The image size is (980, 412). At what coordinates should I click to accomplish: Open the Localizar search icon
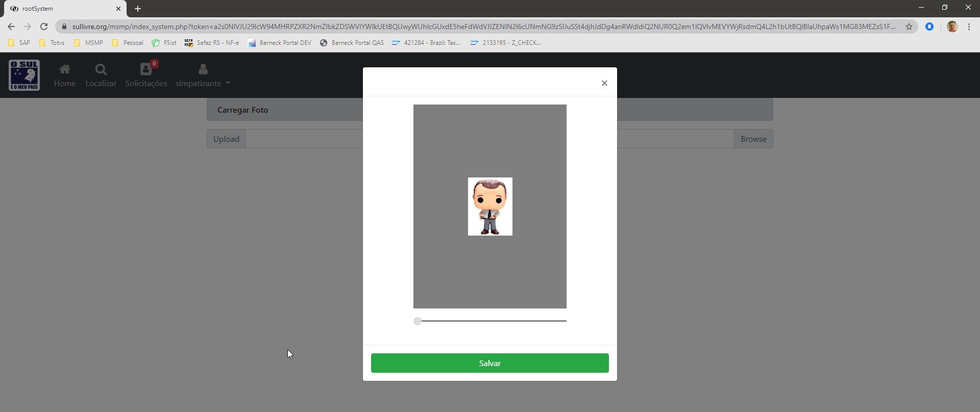(101, 69)
